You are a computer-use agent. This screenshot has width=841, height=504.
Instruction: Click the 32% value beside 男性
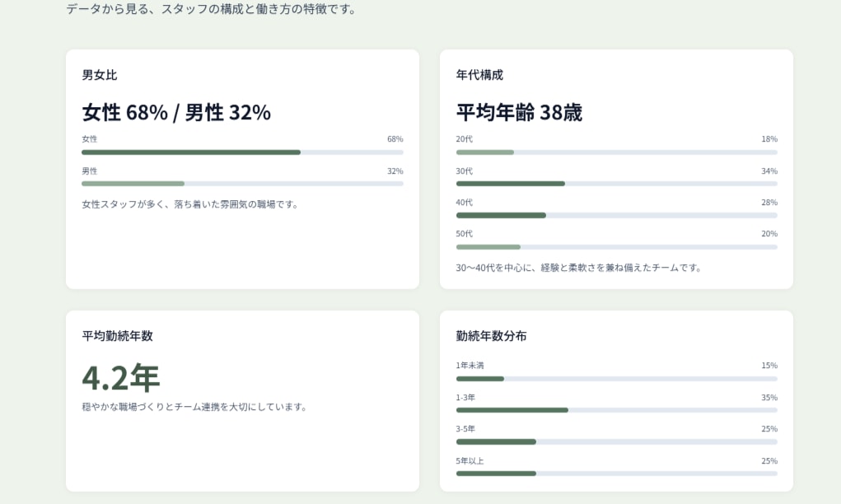(395, 171)
